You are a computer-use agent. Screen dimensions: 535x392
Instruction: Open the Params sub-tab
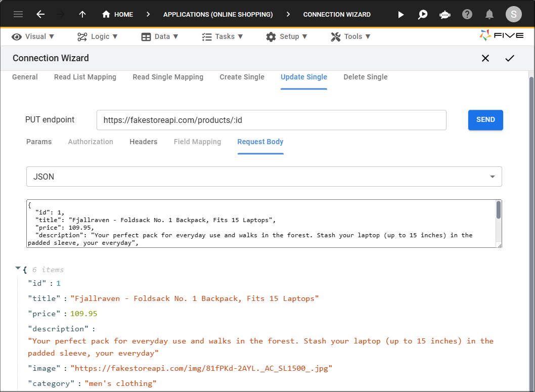39,142
